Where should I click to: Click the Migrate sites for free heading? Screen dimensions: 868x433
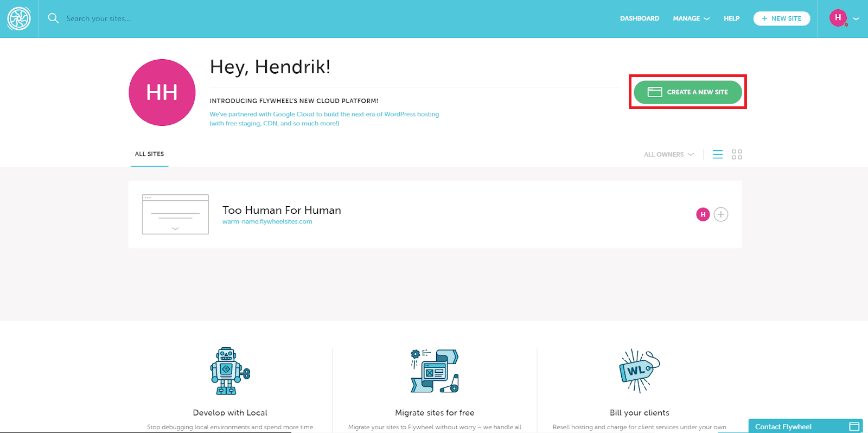(x=435, y=413)
